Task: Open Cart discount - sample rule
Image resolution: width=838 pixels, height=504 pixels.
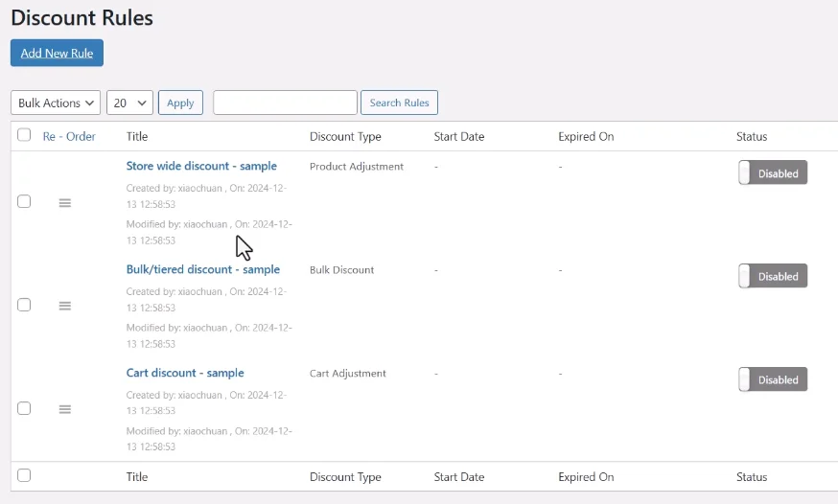Action: [x=185, y=373]
